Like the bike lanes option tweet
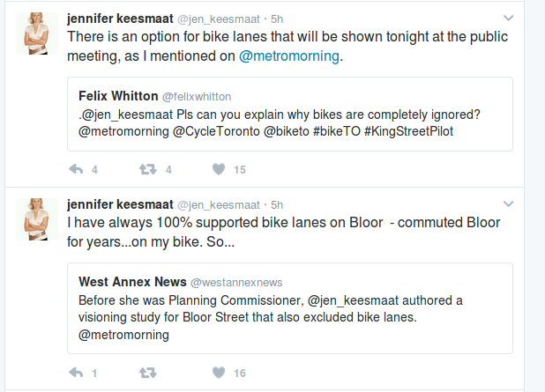 point(217,169)
